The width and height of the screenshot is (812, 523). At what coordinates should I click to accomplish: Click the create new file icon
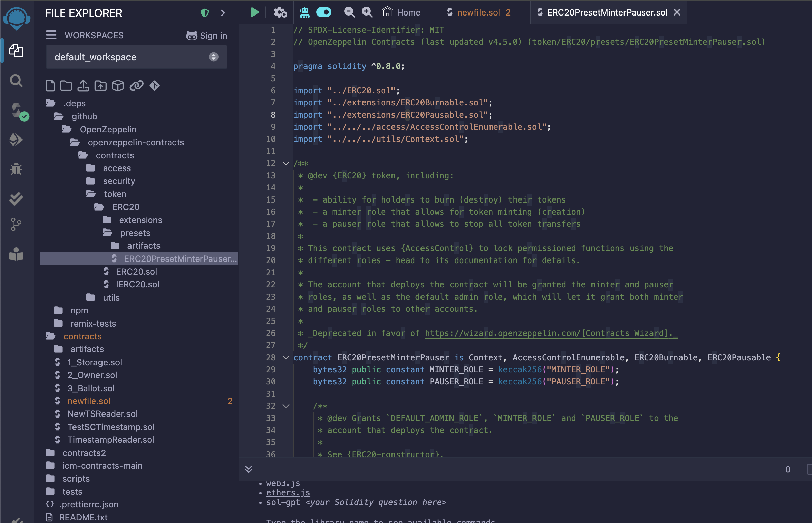coord(50,86)
